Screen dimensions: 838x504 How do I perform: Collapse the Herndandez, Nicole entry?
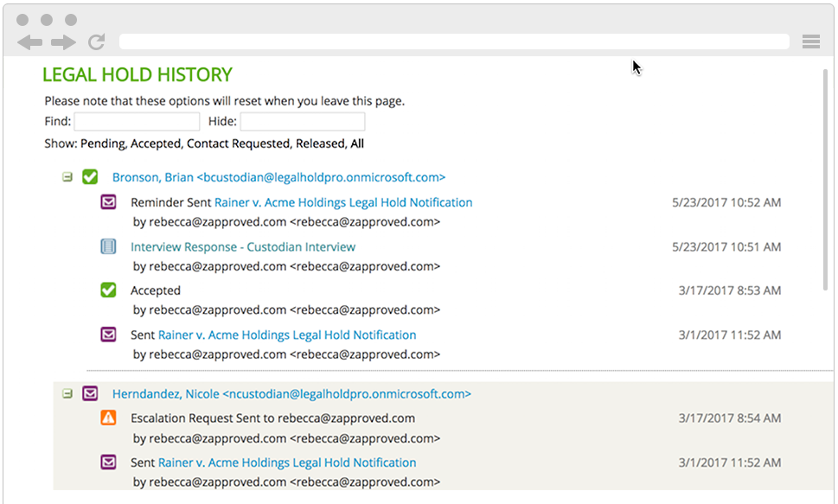(x=67, y=393)
